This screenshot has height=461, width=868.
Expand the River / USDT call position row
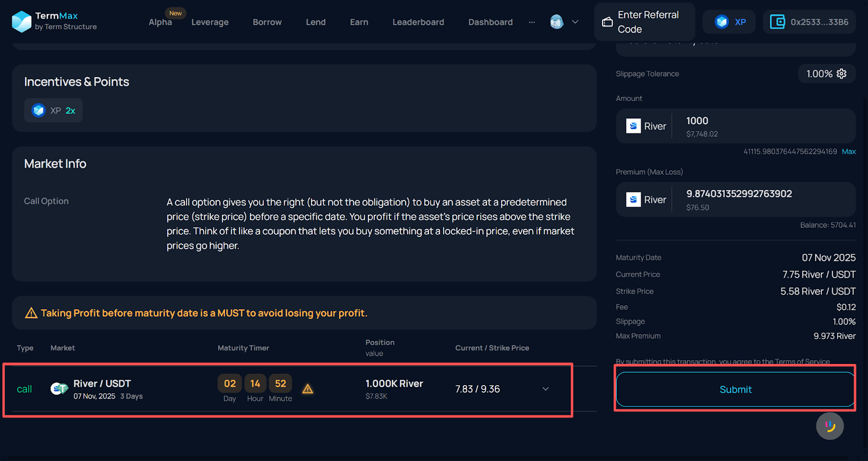point(546,389)
